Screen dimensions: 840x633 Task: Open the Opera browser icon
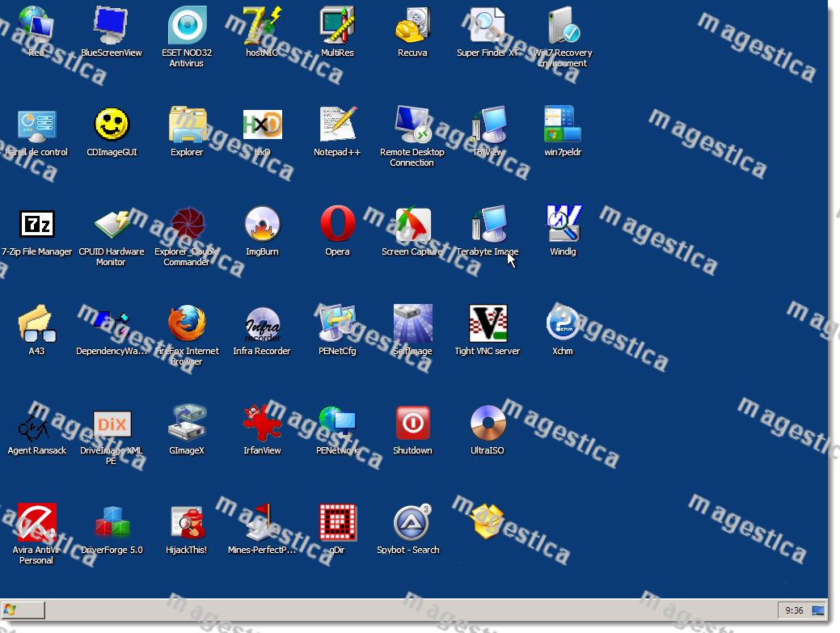click(337, 225)
